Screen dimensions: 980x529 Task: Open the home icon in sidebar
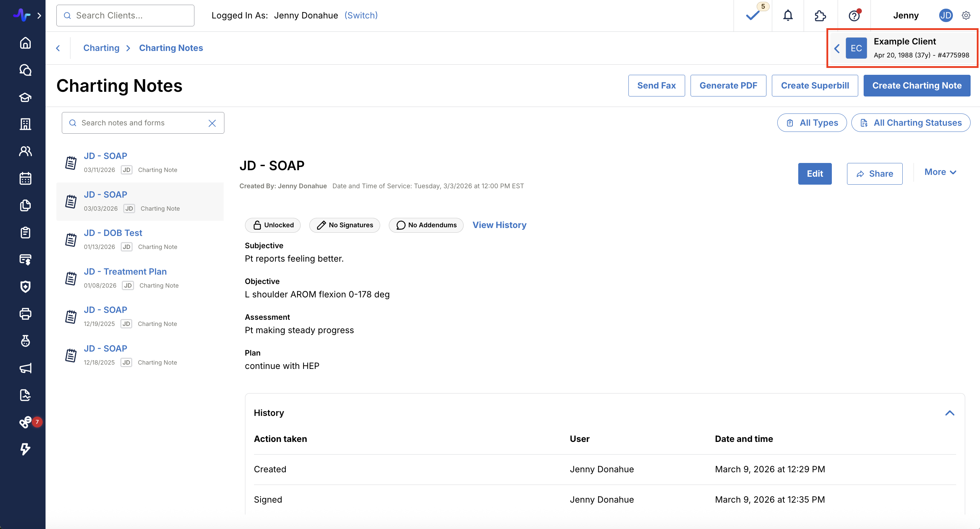pyautogui.click(x=25, y=43)
